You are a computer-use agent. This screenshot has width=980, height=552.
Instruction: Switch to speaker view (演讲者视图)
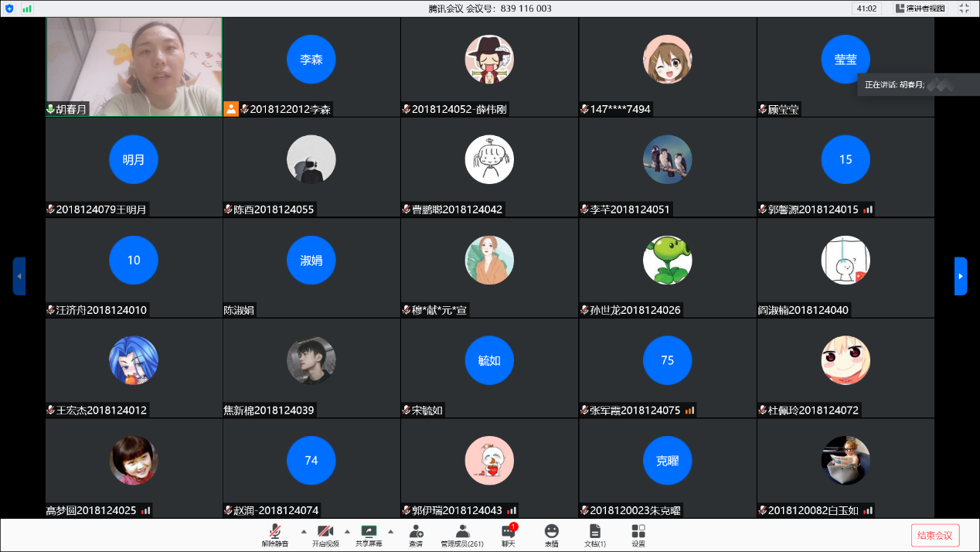920,9
